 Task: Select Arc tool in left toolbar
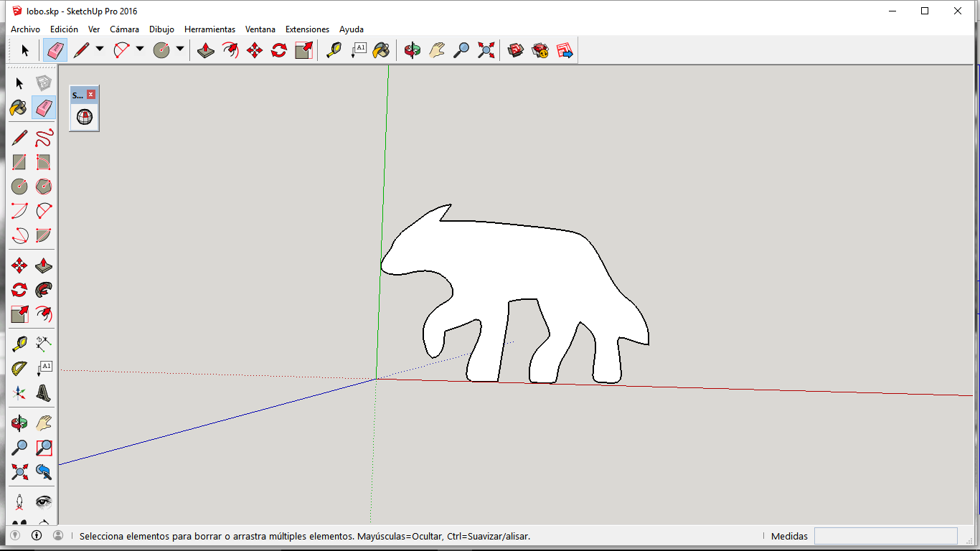(x=19, y=211)
